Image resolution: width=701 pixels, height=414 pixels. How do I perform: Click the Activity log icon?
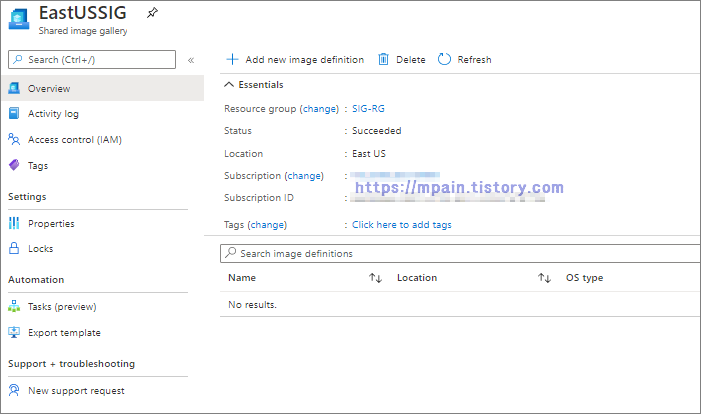(14, 113)
